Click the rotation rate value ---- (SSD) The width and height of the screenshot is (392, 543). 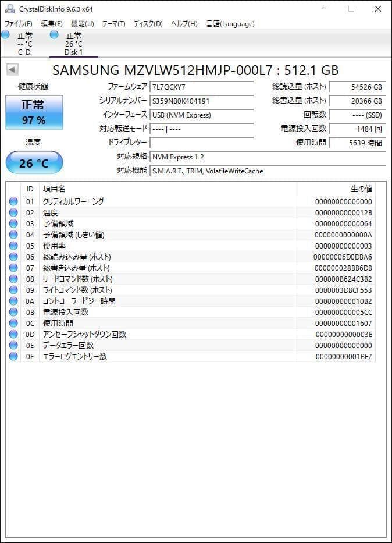pyautogui.click(x=357, y=115)
